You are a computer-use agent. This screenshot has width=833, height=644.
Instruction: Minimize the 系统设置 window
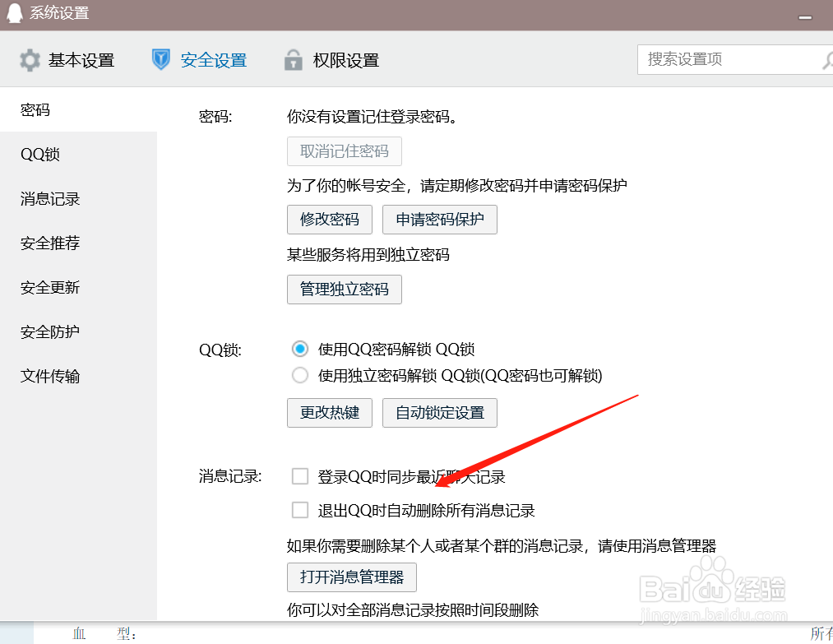point(805,17)
